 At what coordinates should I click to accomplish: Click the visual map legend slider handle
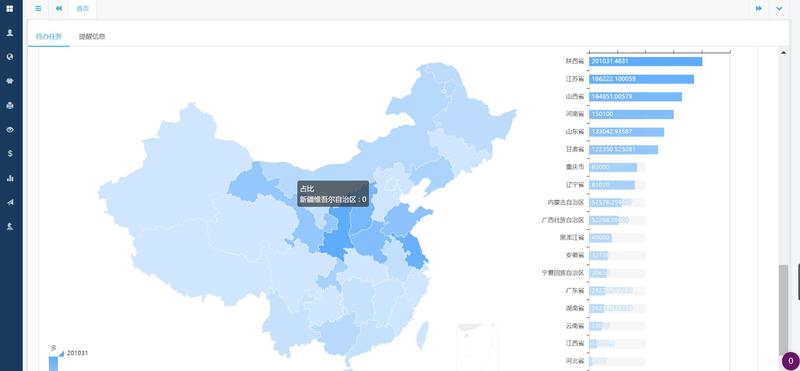[x=61, y=353]
